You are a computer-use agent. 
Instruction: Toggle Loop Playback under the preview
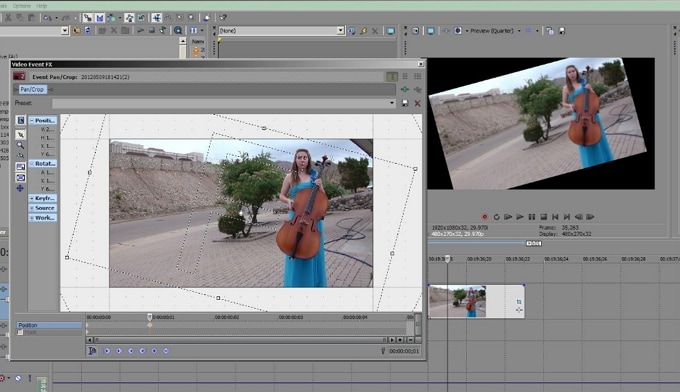click(497, 217)
